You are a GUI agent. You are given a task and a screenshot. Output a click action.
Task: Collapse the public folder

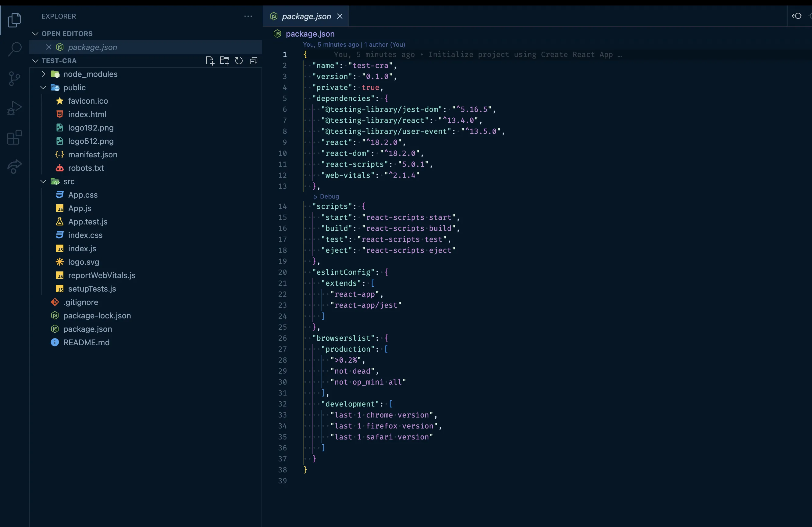(43, 88)
